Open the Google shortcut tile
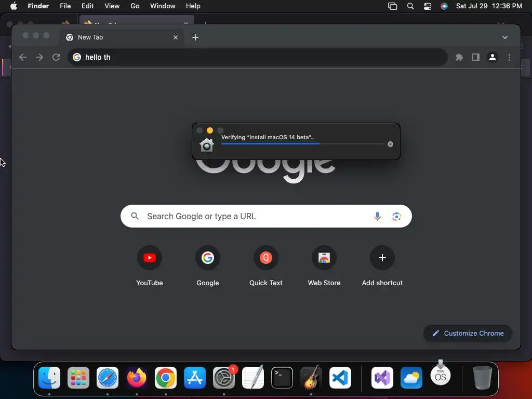Screen dimensions: 532x399 [x=208, y=265]
